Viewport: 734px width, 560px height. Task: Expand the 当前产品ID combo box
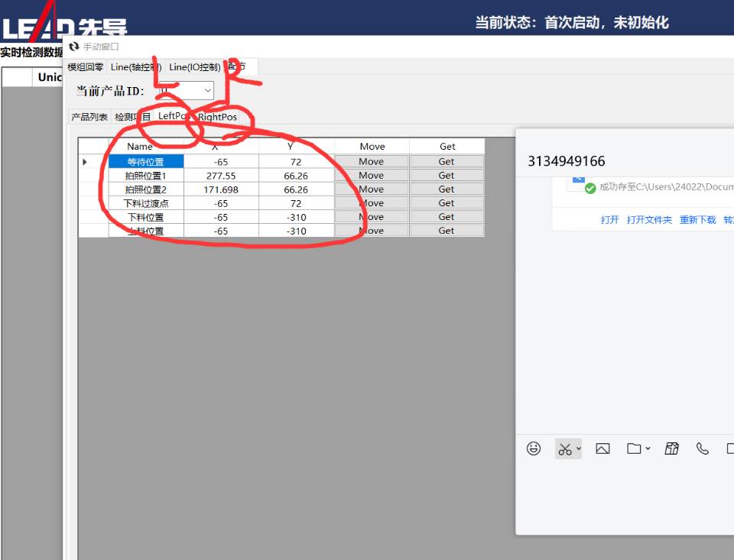pyautogui.click(x=208, y=91)
